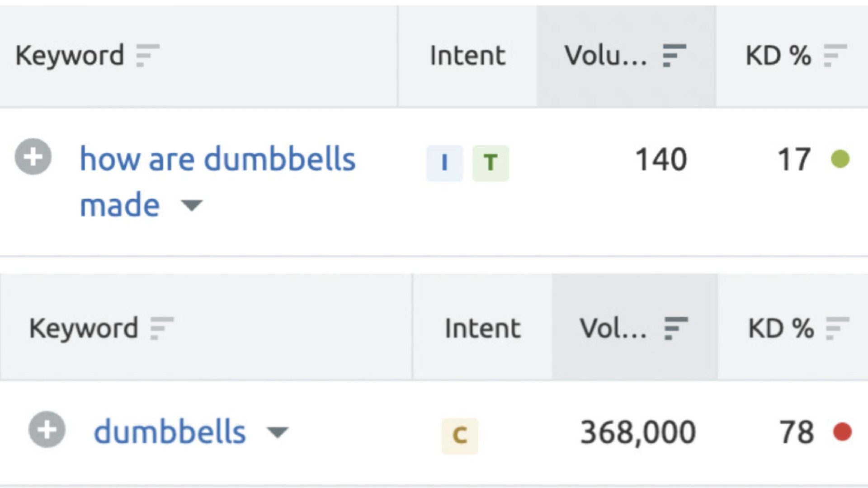Click the yellow 'C' commercial intent badge
The width and height of the screenshot is (868, 488).
(x=460, y=436)
